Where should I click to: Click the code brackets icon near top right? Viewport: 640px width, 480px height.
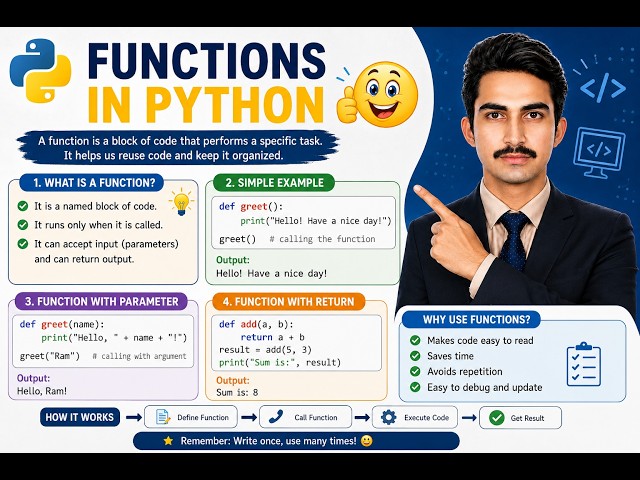[x=603, y=88]
